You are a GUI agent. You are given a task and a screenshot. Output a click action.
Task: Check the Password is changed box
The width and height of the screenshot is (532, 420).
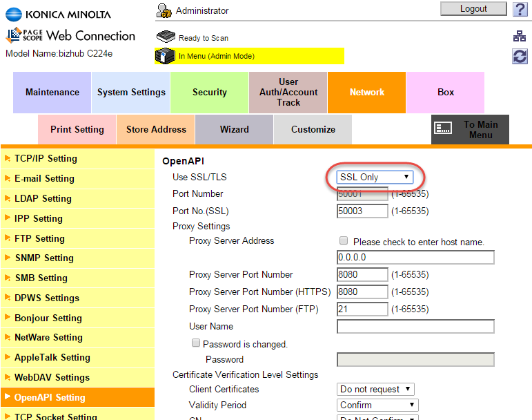pos(196,343)
